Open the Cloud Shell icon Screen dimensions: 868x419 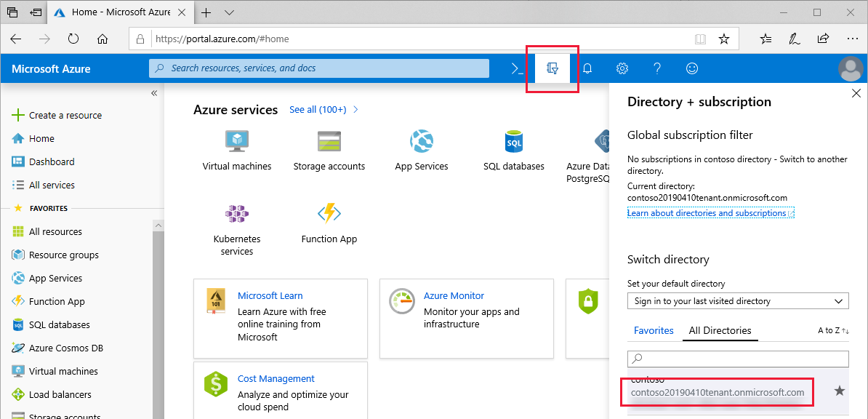pos(517,68)
